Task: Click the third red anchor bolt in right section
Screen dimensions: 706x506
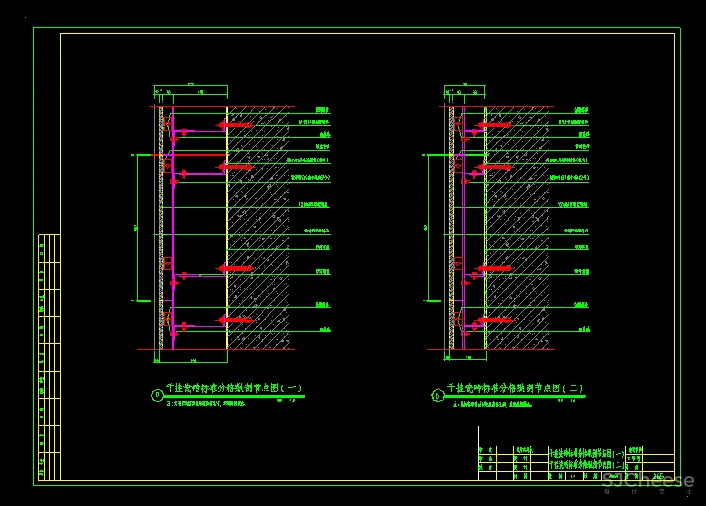Action: click(494, 268)
